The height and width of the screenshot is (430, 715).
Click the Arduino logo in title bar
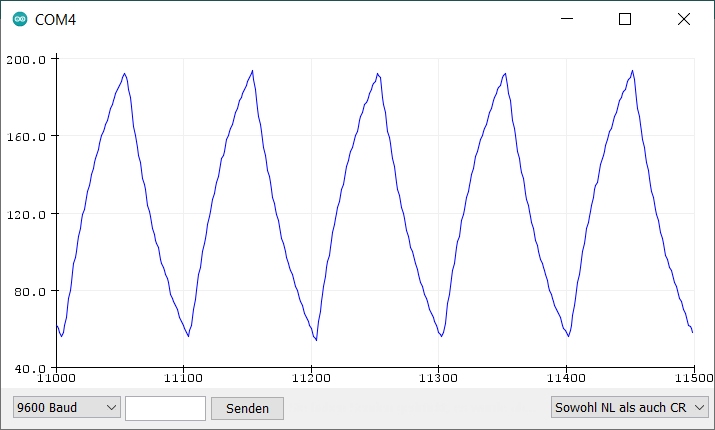point(20,19)
